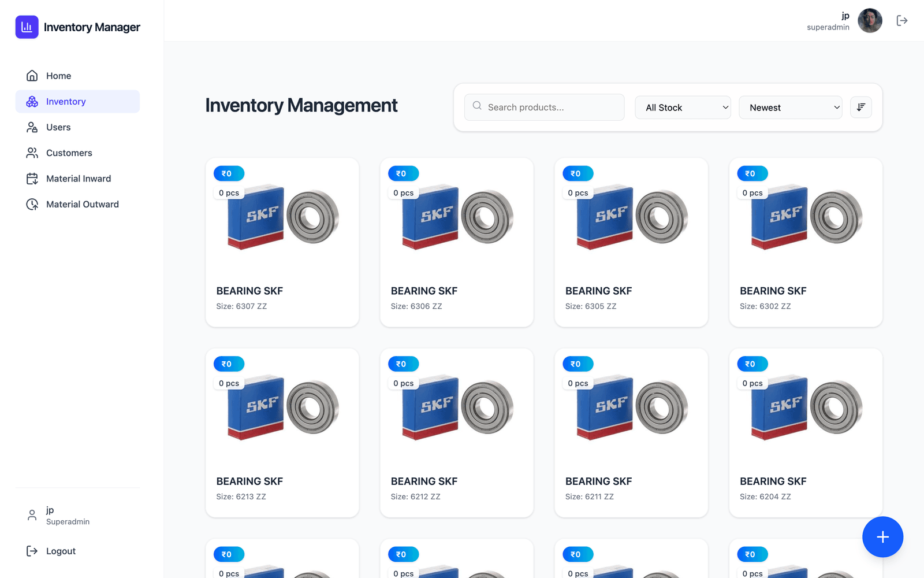Click the jp Superadmin person icon in sidebar

tap(32, 515)
